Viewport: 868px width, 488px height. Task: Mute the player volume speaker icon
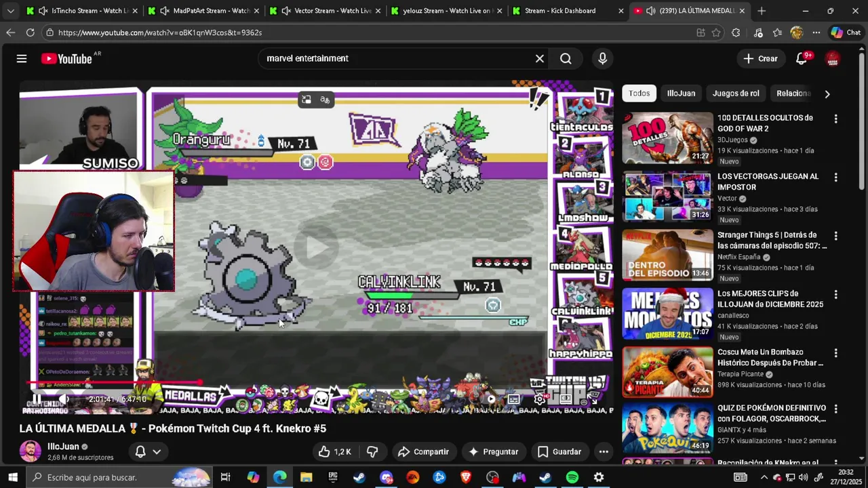click(64, 399)
